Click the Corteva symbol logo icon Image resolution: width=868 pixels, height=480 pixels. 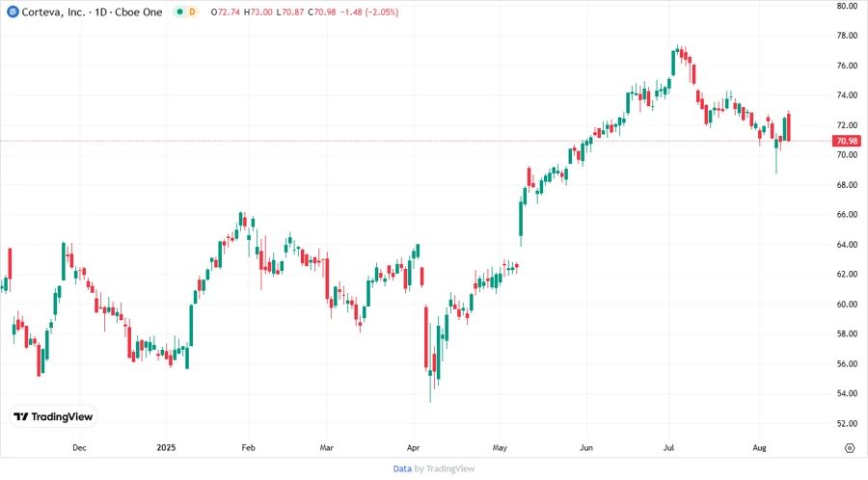coord(13,12)
